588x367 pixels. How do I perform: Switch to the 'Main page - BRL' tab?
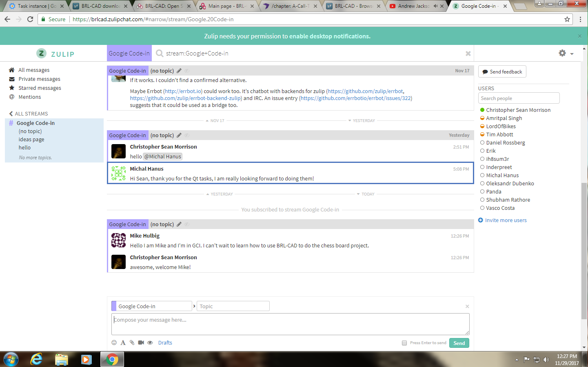coord(227,6)
